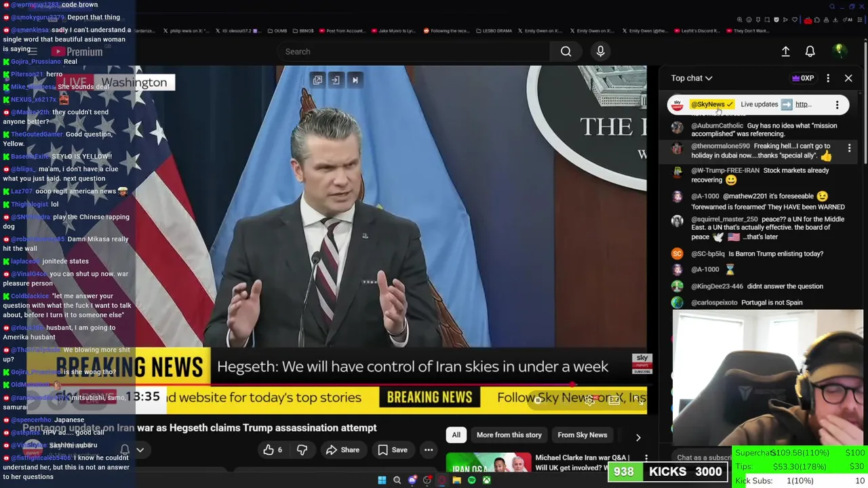The width and height of the screenshot is (868, 488).
Task: Open Windows taskbar search
Action: coord(397,481)
